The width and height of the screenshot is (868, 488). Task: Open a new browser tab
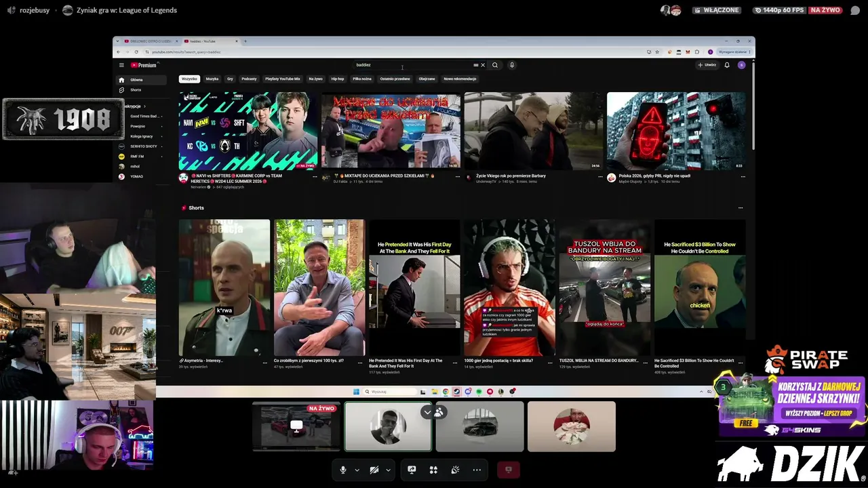point(245,41)
